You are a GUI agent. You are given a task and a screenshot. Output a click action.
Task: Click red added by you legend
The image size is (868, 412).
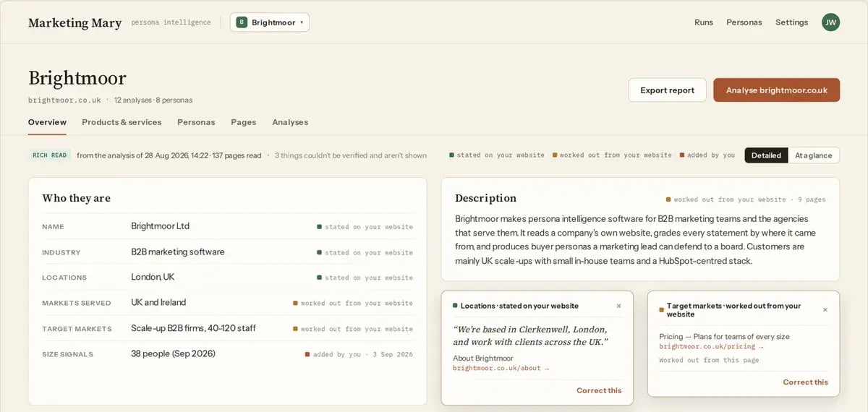tap(707, 155)
